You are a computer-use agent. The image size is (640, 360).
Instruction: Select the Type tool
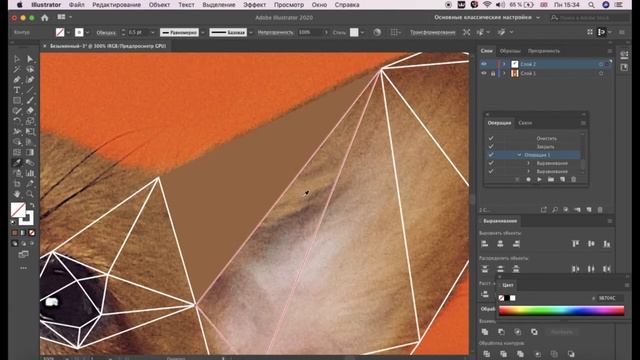tap(17, 90)
